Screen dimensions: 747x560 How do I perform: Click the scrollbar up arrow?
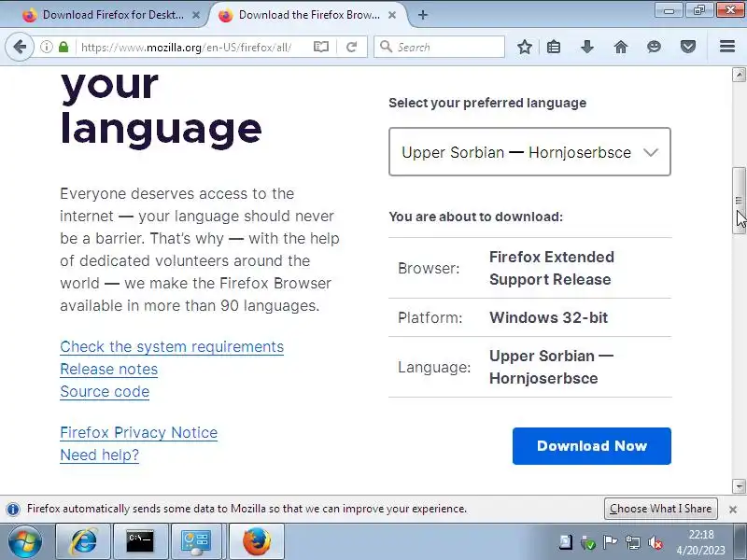739,75
